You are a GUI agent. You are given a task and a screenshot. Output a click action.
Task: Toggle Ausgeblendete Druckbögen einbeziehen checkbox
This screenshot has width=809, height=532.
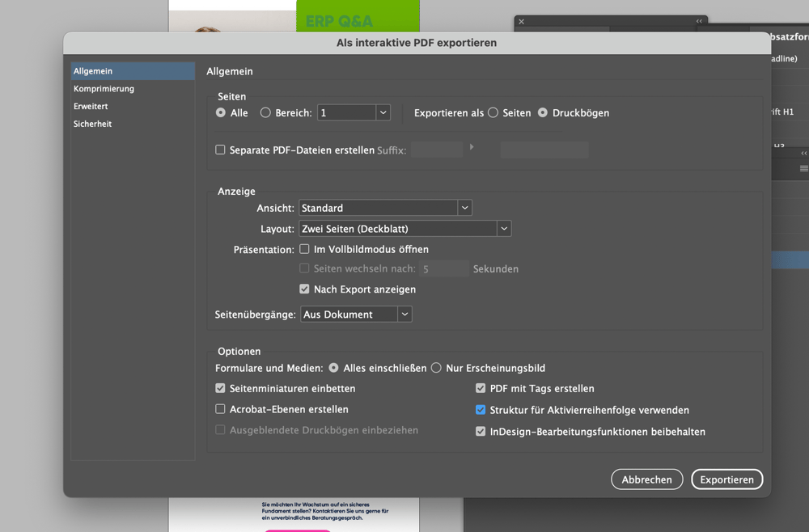point(220,429)
